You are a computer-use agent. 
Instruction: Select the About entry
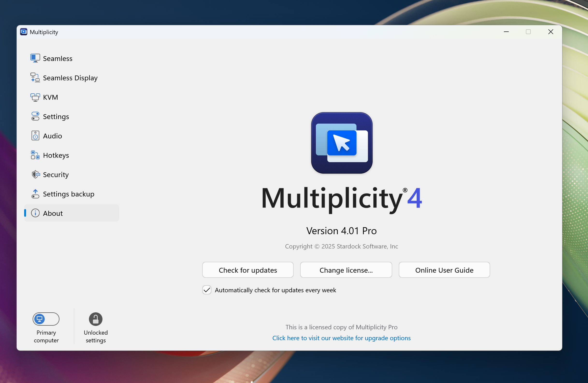pyautogui.click(x=71, y=213)
